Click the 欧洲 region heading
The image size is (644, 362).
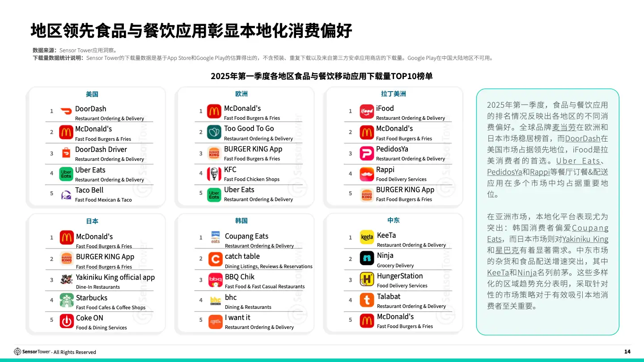[241, 94]
